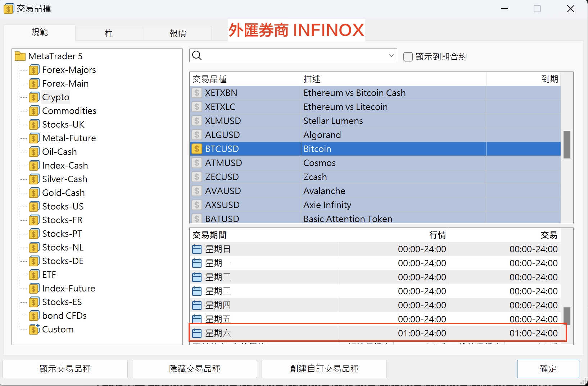Click the 交易品種 window title icon

[x=9, y=9]
